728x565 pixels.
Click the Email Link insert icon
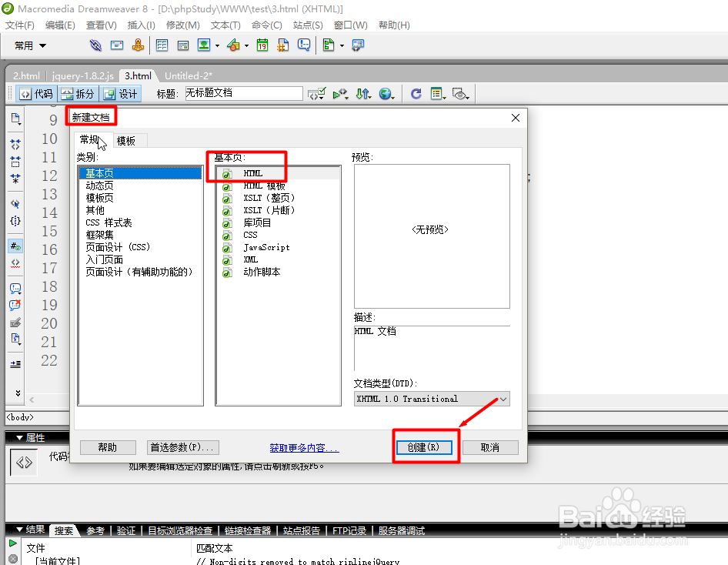click(x=117, y=45)
